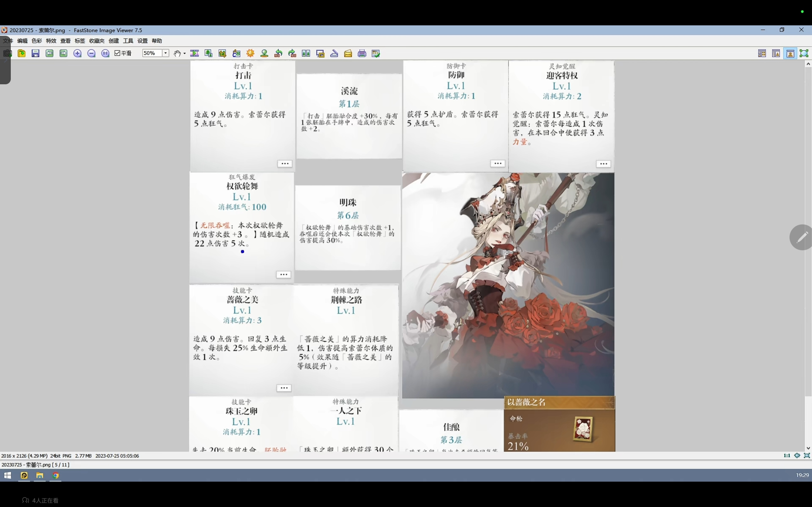Switch to thumbnail browser layout view
The width and height of the screenshot is (812, 507).
(x=762, y=53)
